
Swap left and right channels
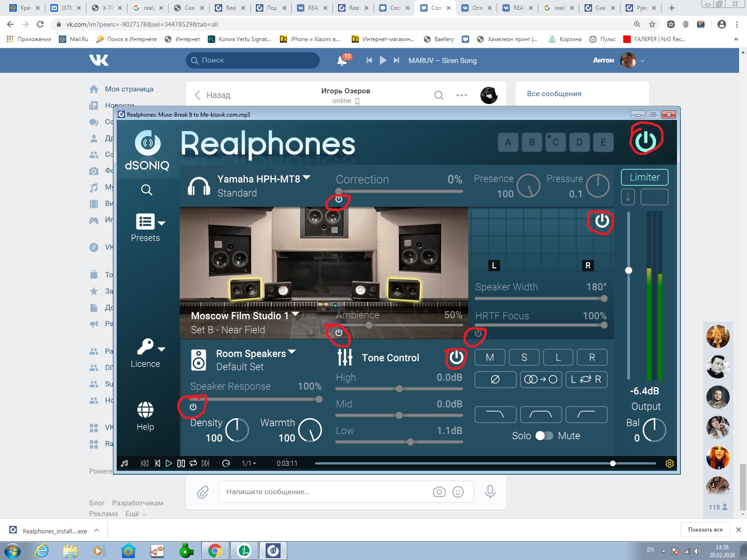pos(586,379)
